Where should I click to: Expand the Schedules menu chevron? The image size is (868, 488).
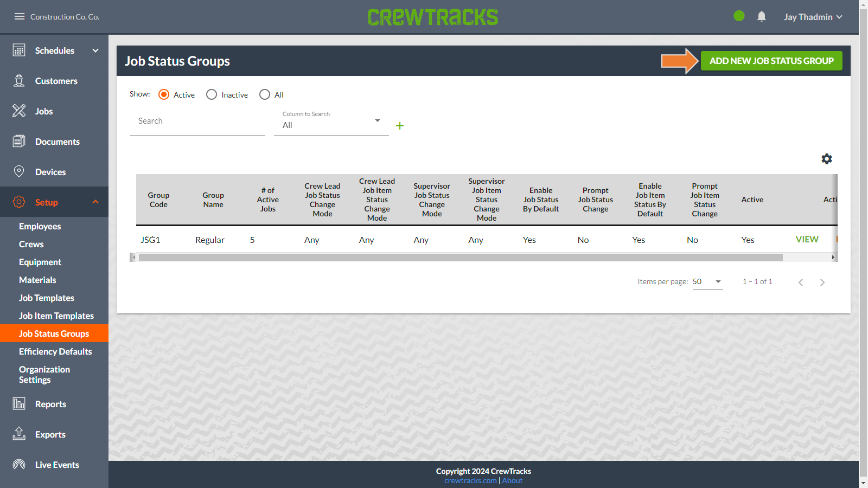click(95, 50)
